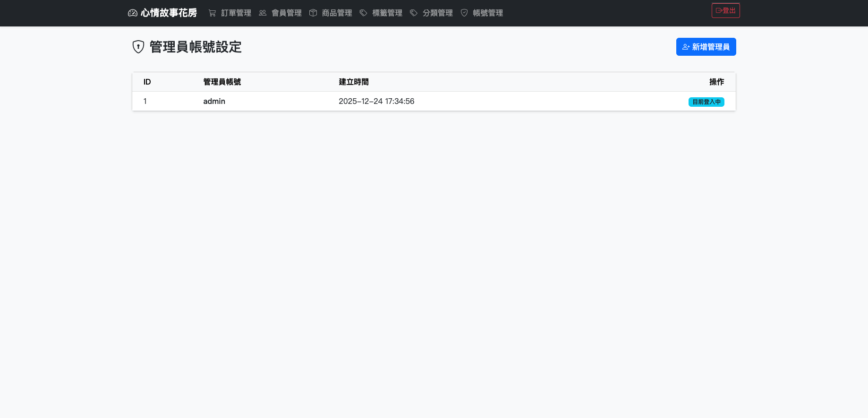Navigate to 商品管理

point(337,13)
